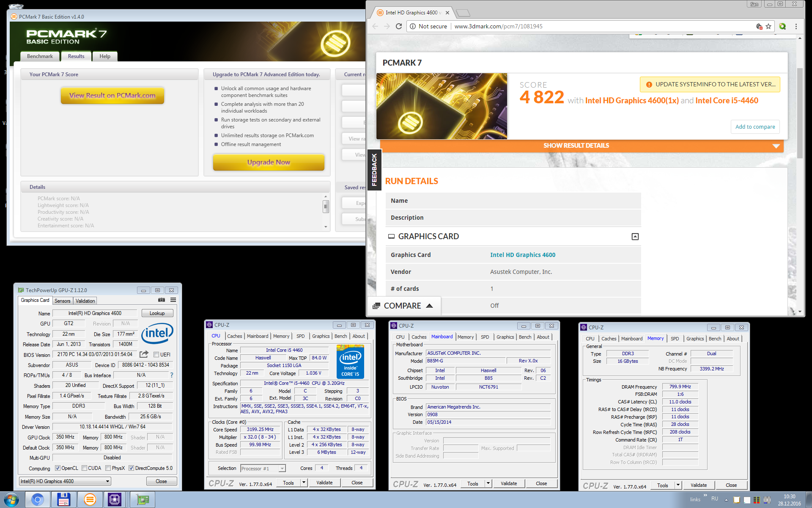Go forward in the browser
Image resolution: width=812 pixels, height=508 pixels.
387,26
